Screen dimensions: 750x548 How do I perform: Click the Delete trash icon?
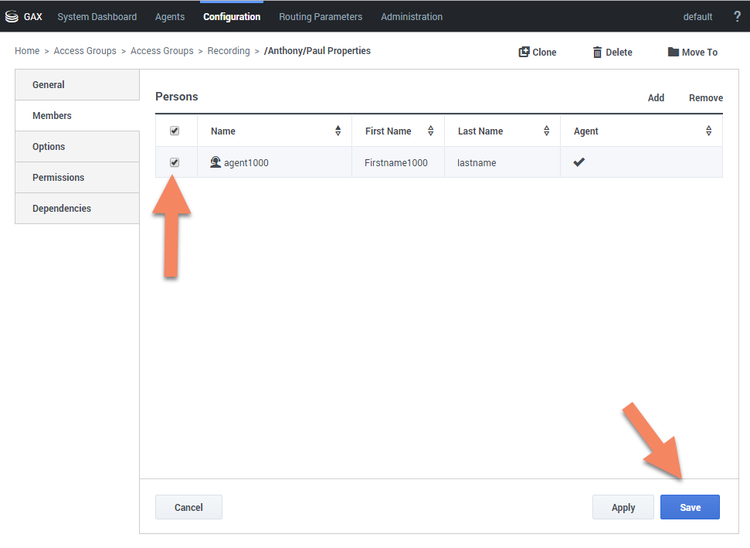pos(597,52)
